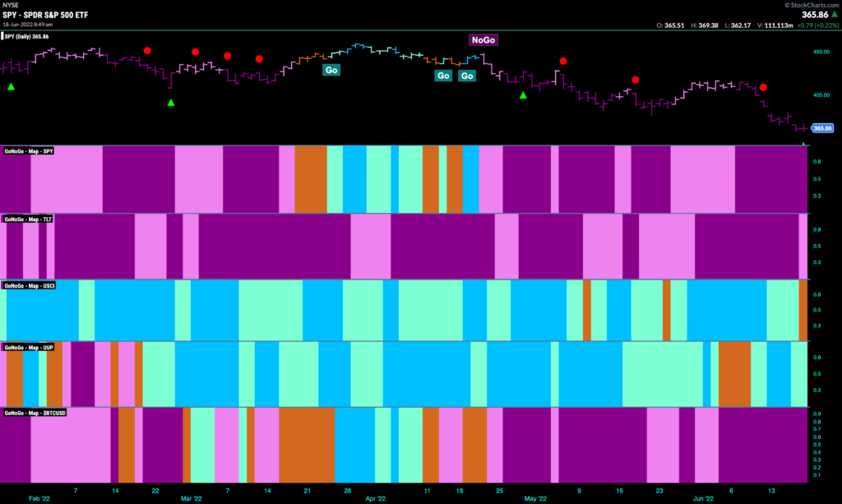Click the 18-Jun-2022 8:49am timestamp
The image size is (842, 504).
pos(27,25)
